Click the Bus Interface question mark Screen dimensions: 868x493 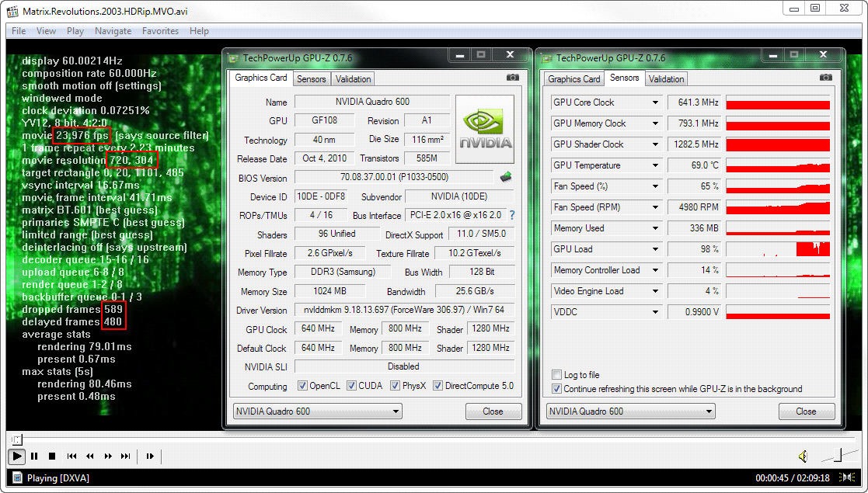[x=512, y=215]
